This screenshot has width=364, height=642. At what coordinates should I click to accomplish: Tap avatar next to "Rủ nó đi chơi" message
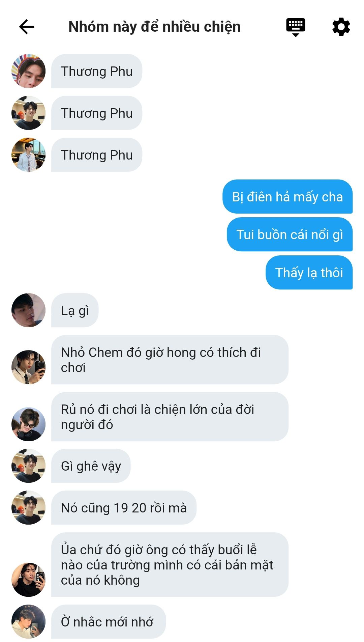point(29,424)
